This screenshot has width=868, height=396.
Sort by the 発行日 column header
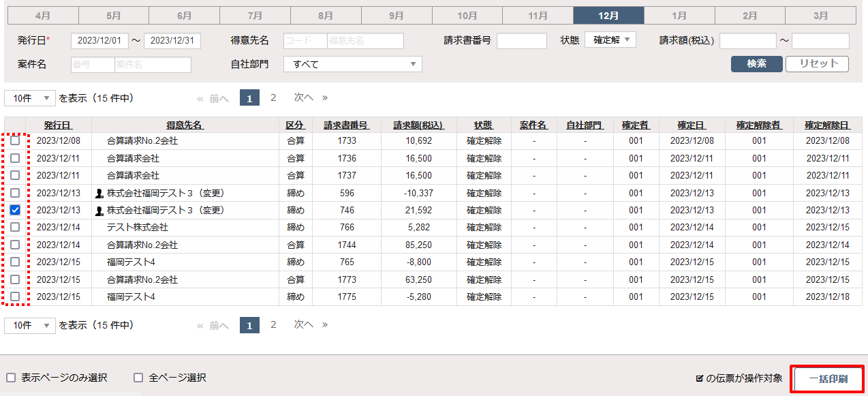coord(58,125)
